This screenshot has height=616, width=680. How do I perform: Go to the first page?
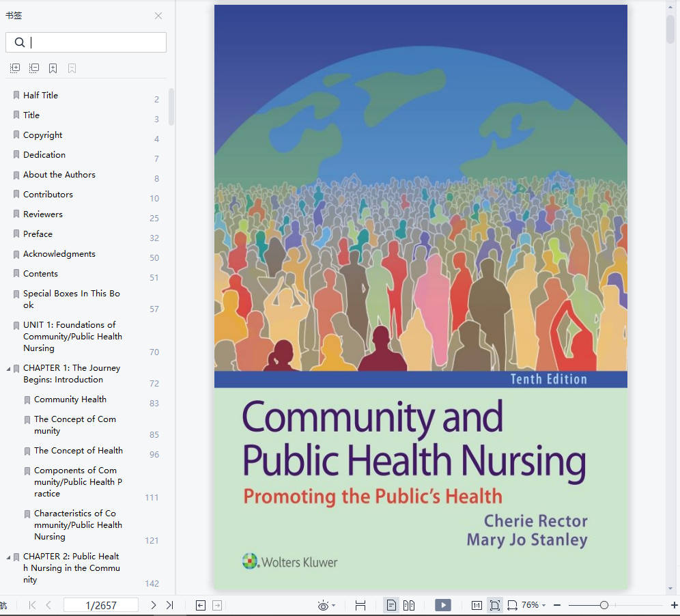tap(32, 605)
